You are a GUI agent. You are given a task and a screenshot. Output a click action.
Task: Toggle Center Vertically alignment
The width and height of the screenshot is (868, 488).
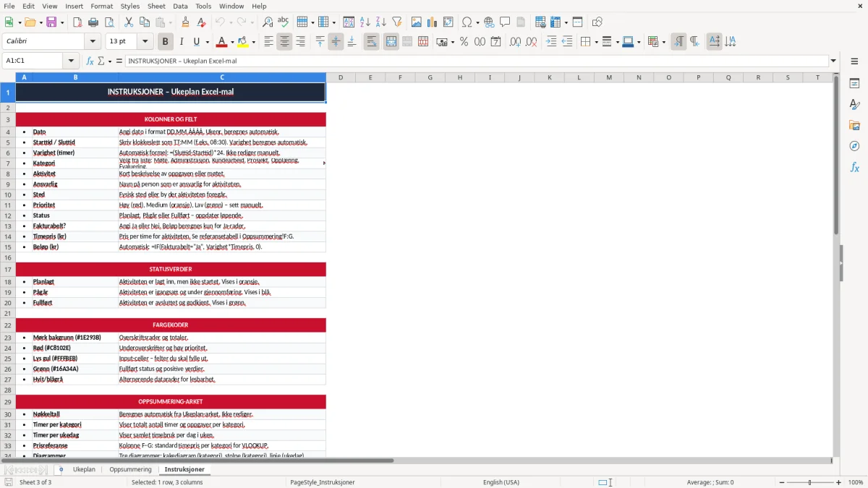point(336,42)
